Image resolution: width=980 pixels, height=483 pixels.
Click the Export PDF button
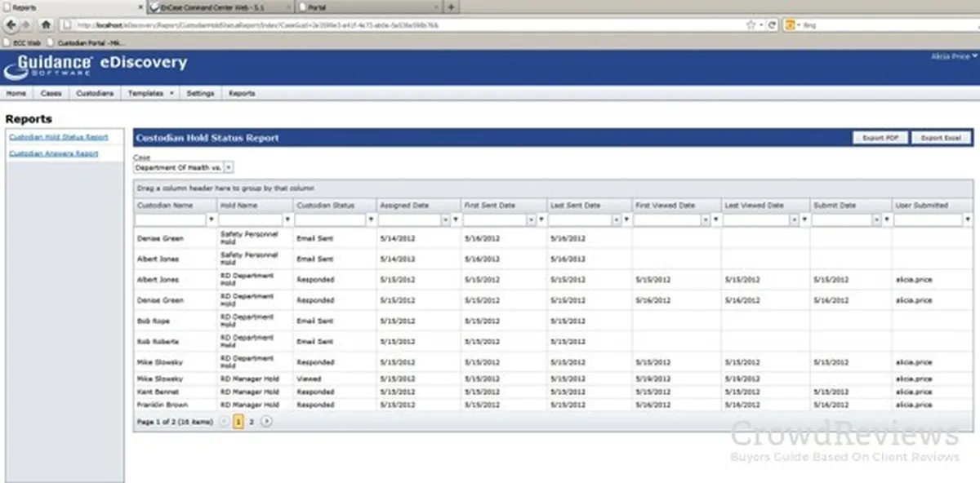880,138
